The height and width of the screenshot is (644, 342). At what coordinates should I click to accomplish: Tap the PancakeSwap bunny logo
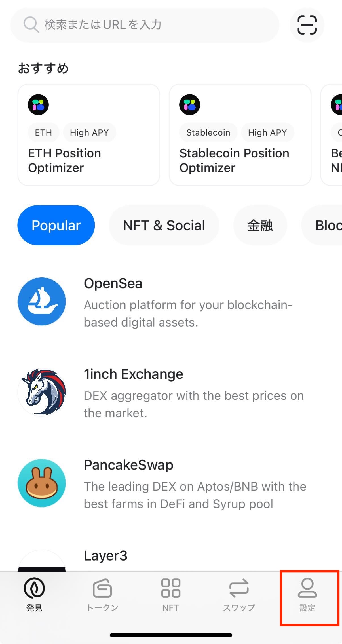click(42, 483)
